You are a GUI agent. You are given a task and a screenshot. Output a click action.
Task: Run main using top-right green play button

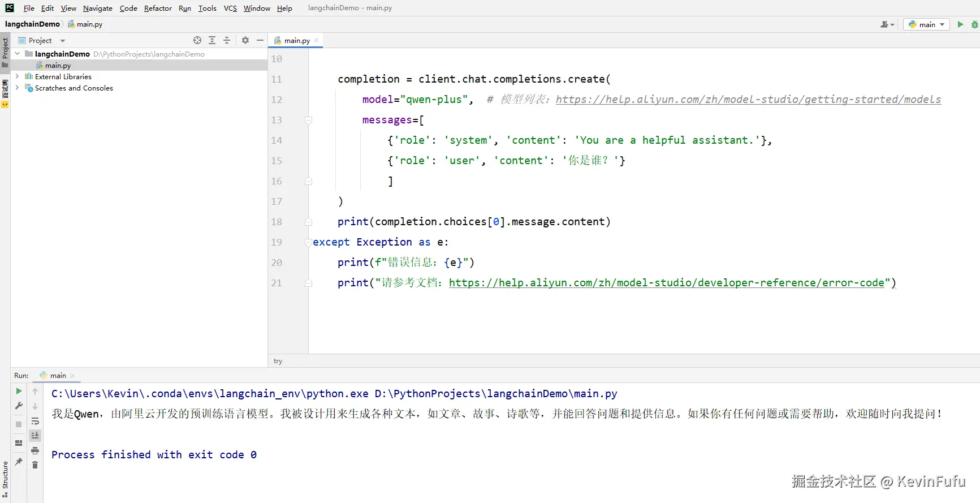960,24
